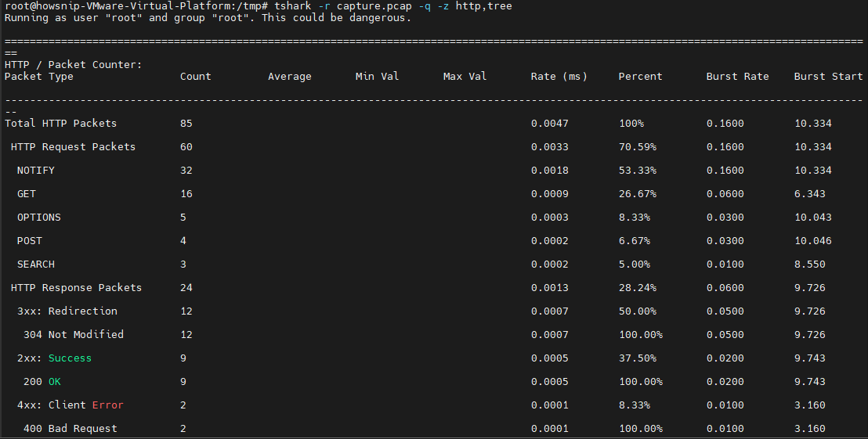
Task: Click the '2xx: Success' label
Action: [x=54, y=358]
